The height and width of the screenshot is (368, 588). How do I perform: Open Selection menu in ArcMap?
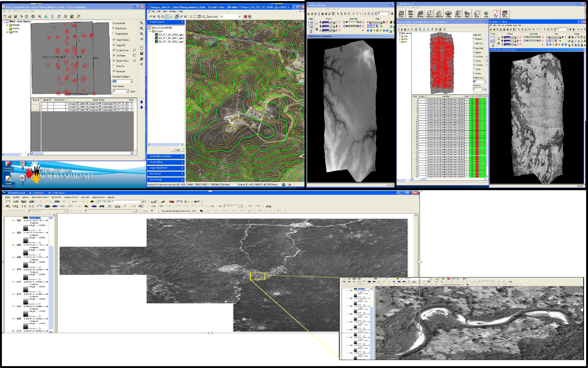click(71, 197)
